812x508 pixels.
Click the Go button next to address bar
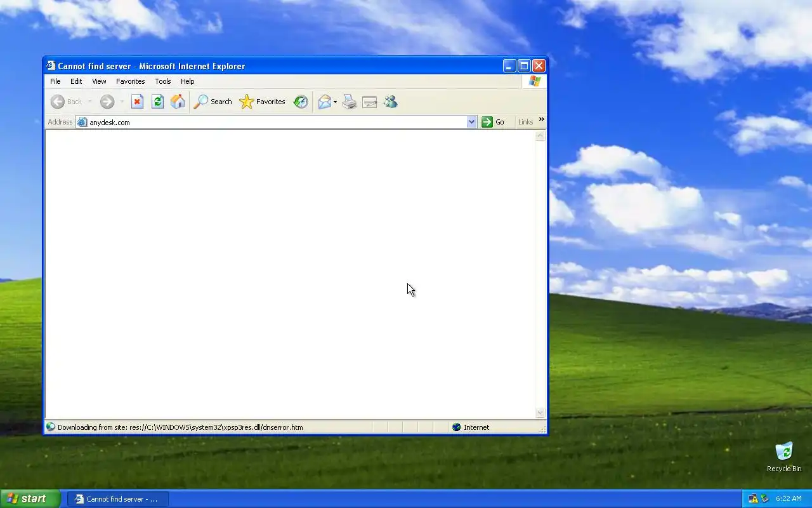point(493,122)
